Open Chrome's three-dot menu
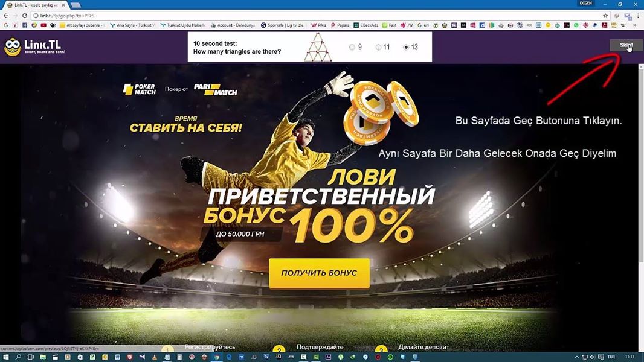The height and width of the screenshot is (362, 644). click(639, 16)
